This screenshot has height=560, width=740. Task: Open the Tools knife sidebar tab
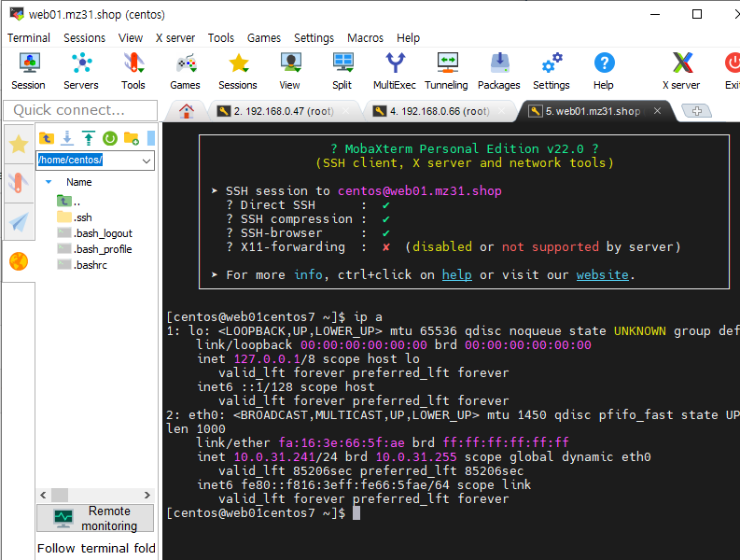click(x=19, y=183)
